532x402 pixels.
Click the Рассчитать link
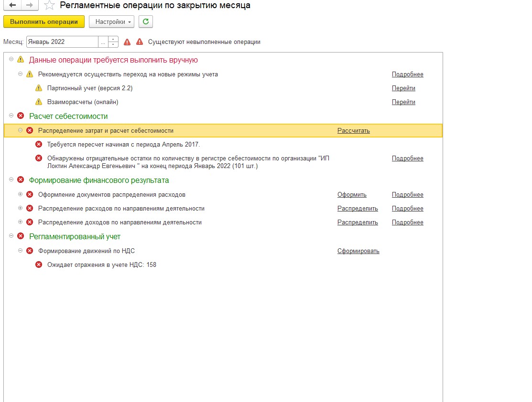[x=353, y=131]
